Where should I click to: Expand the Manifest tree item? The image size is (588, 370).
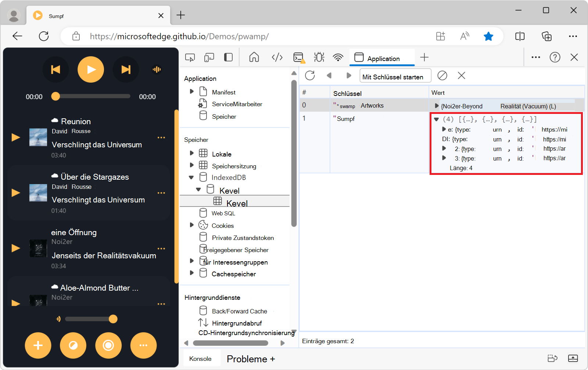coord(191,91)
